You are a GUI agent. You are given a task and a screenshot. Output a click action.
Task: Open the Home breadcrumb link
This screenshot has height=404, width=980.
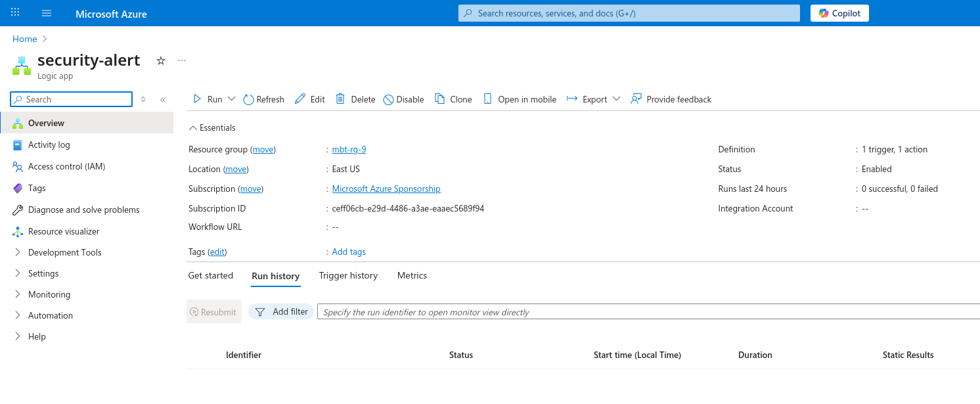coord(25,39)
